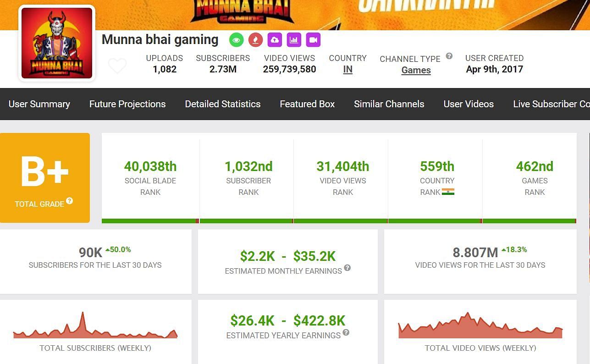Open Estimated Yearly Earnings help question mark
The height and width of the screenshot is (364, 590).
(346, 332)
